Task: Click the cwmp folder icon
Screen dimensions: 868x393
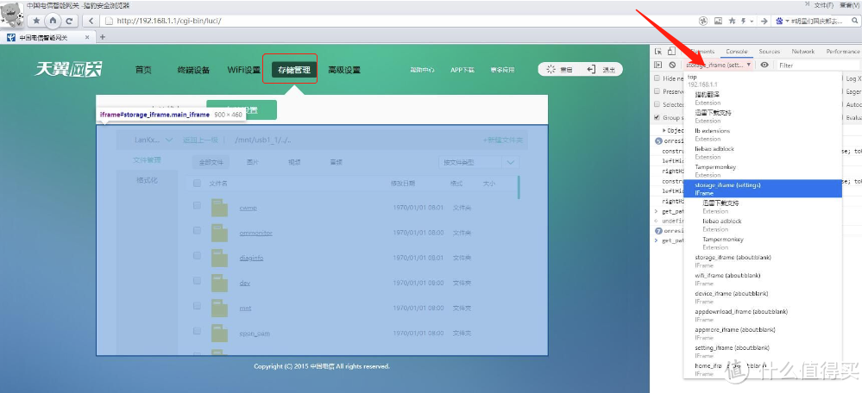Action: coord(219,208)
